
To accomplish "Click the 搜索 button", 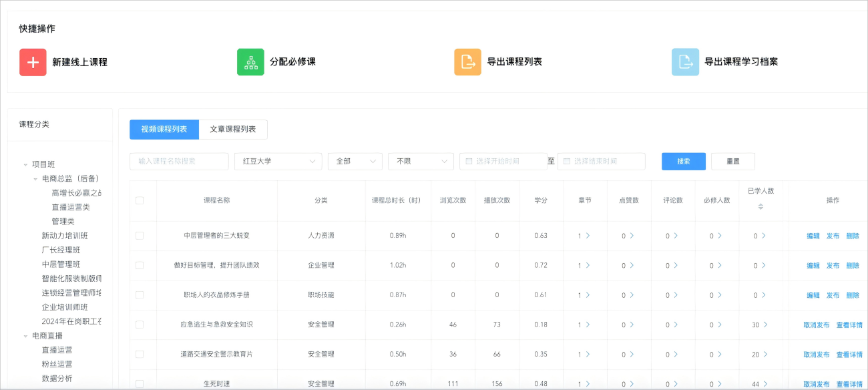I will point(684,162).
